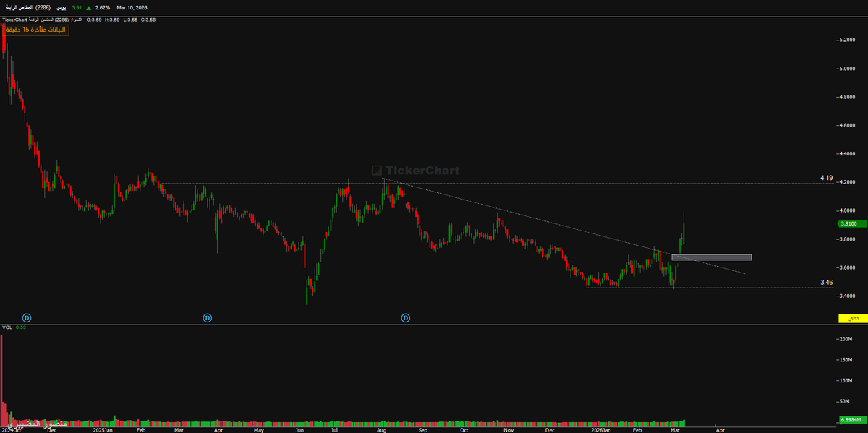Viewport: 868px width, 433px height.
Task: Click the 3.4000 price axis label
Action: 848,295
